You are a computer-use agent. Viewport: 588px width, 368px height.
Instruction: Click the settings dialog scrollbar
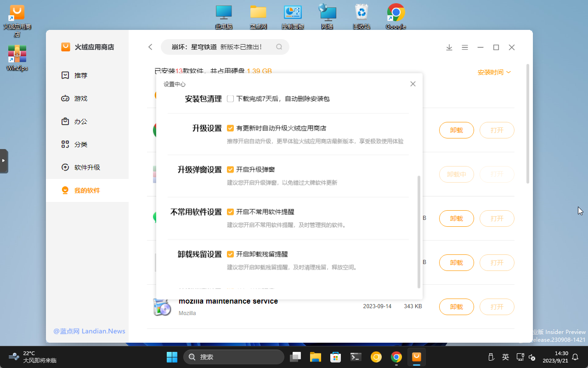tap(418, 231)
